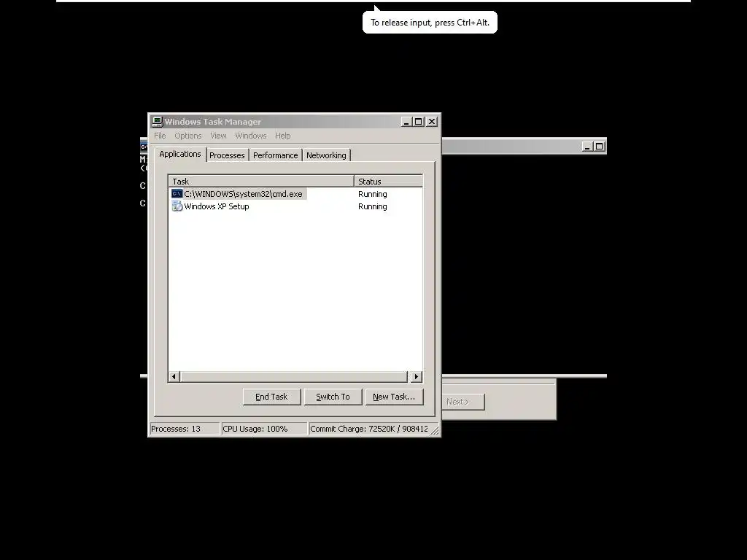The image size is (747, 560).
Task: Click the Task Manager title bar icon
Action: pos(158,122)
